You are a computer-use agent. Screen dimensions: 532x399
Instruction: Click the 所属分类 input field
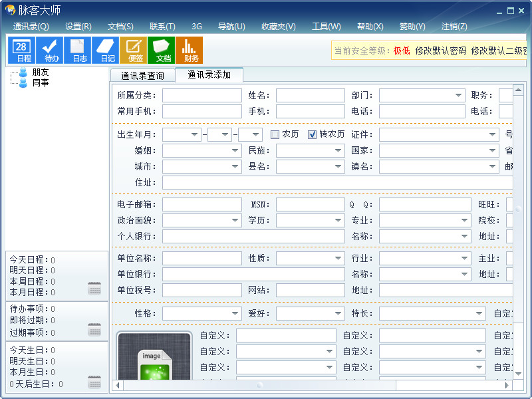point(202,95)
